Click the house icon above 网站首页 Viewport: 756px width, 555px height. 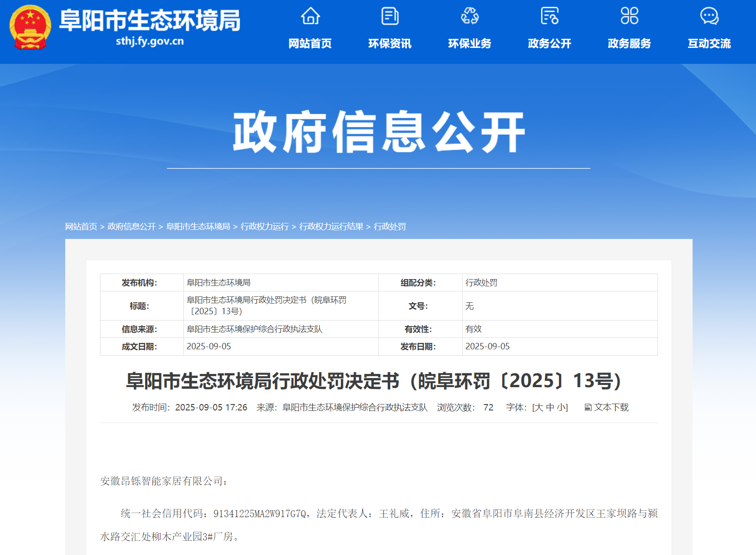click(x=310, y=16)
